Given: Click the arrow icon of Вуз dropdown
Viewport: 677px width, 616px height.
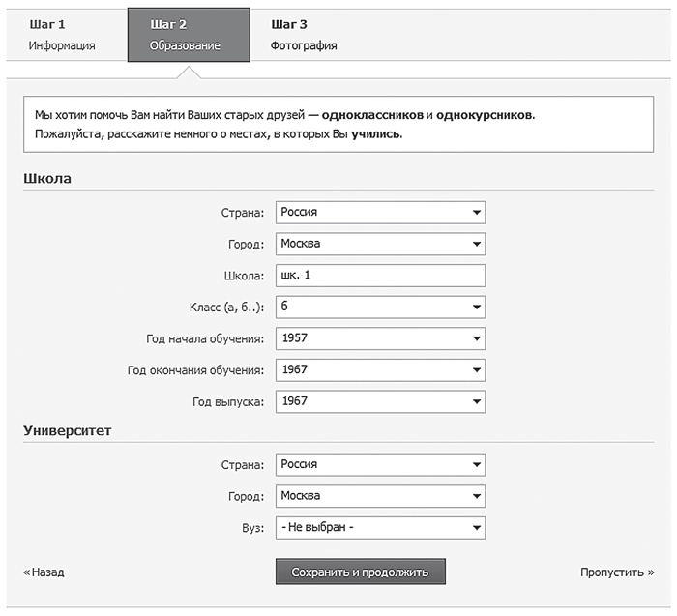Looking at the screenshot, I should pyautogui.click(x=476, y=527).
